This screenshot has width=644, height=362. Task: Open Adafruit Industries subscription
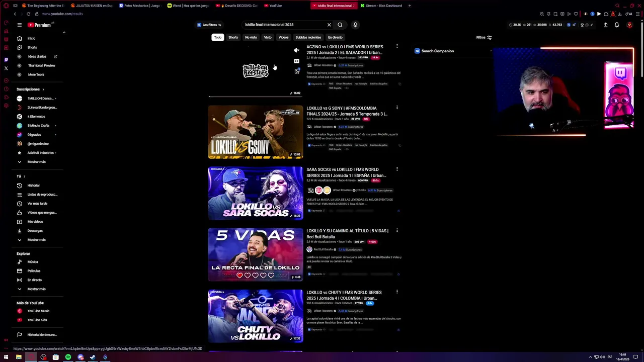(x=40, y=153)
